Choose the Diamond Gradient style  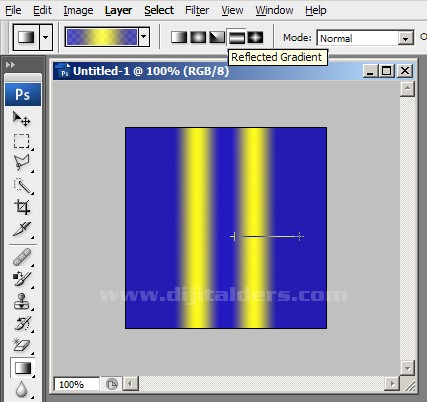point(255,37)
